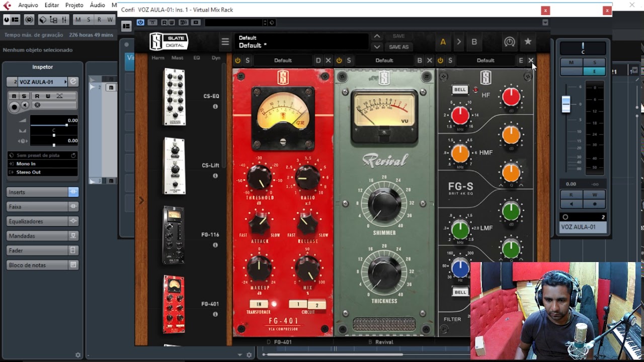Click the FG-401 Threshold knob
The width and height of the screenshot is (644, 362).
coord(259,177)
